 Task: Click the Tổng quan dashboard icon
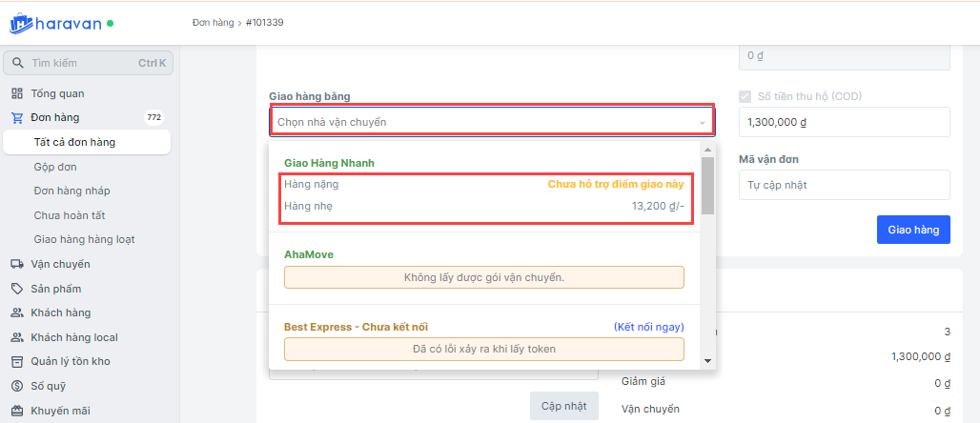17,93
